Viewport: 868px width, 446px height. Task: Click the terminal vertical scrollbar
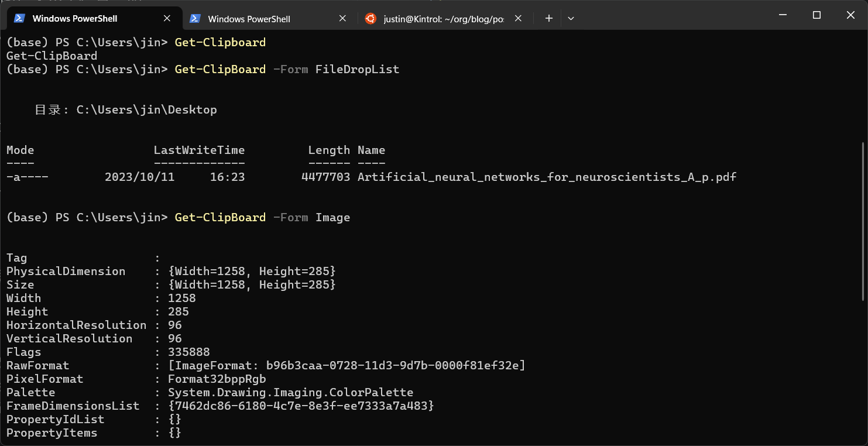[862, 221]
